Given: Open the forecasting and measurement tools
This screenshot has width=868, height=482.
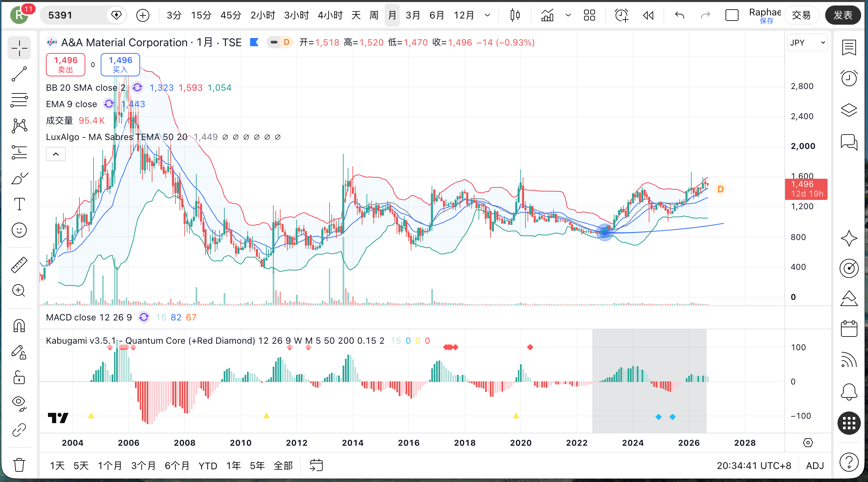Looking at the screenshot, I should pos(19,152).
